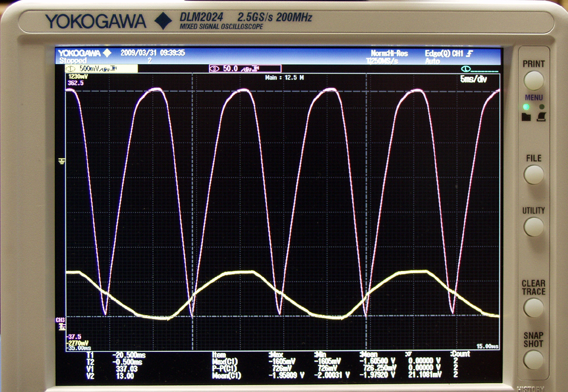The height and width of the screenshot is (392, 568).
Task: Click the 5ms/div time base readout
Action: [473, 79]
